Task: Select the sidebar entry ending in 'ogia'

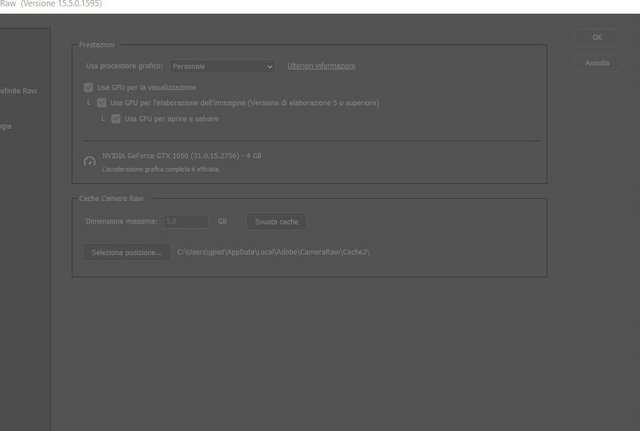Action: [6, 126]
